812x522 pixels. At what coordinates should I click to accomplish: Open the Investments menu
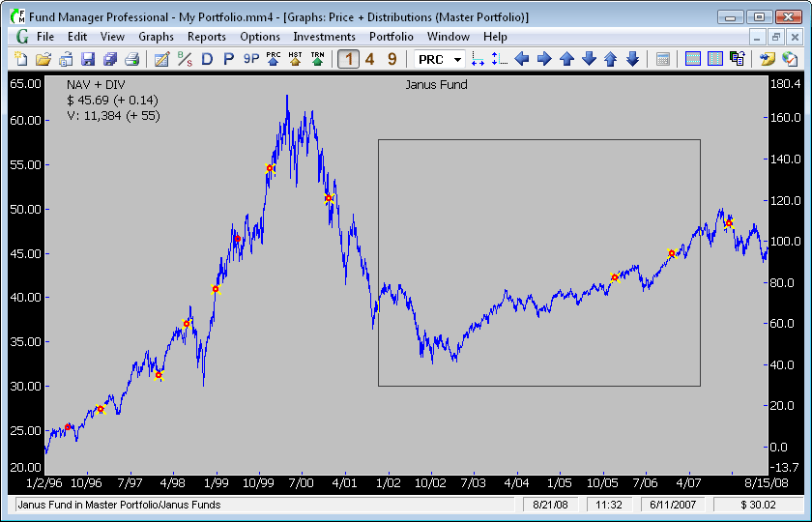coord(324,37)
